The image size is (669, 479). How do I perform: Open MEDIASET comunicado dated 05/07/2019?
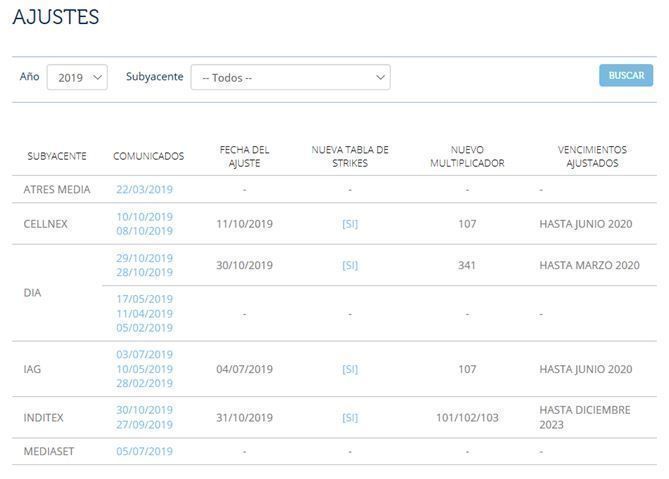pyautogui.click(x=144, y=451)
